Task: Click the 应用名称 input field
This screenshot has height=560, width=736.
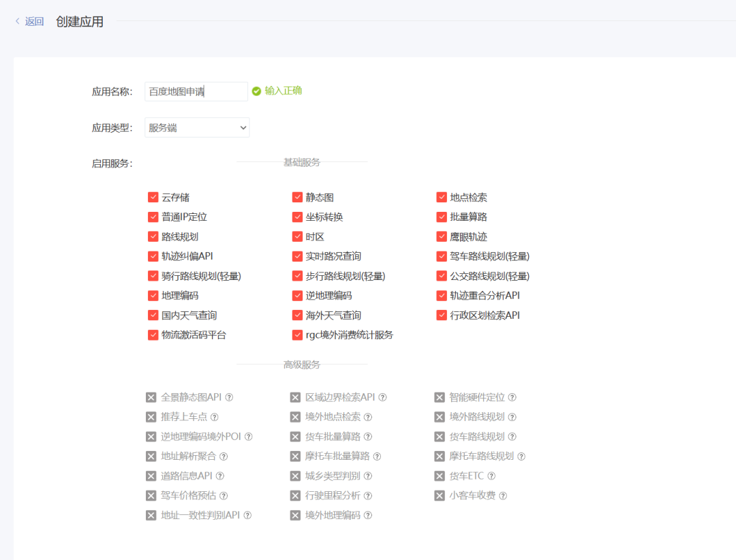Action: tap(195, 91)
